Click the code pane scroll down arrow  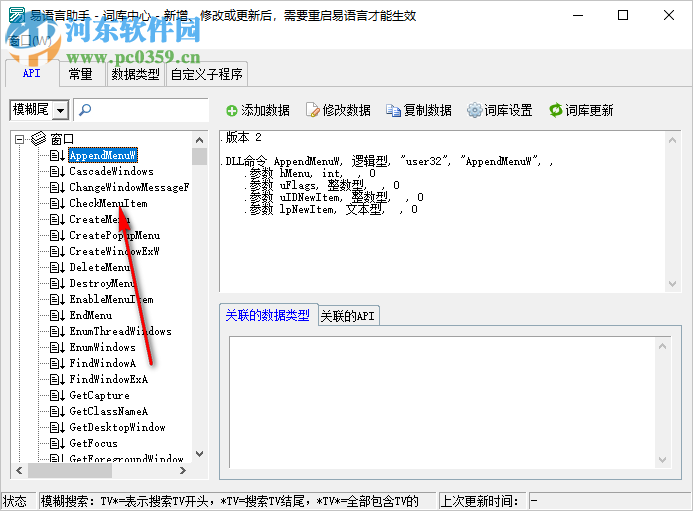[x=672, y=284]
